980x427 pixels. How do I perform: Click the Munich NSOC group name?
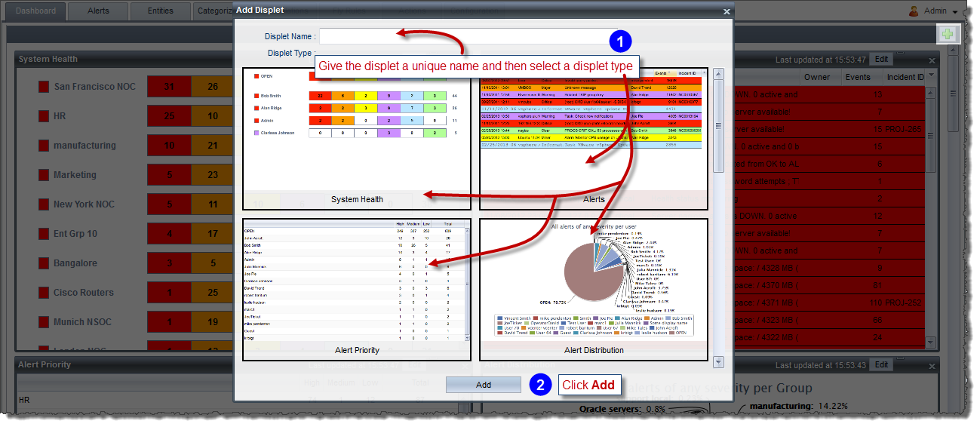click(x=82, y=322)
